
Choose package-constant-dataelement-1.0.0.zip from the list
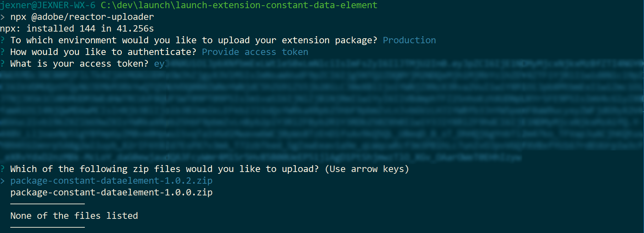(111, 193)
